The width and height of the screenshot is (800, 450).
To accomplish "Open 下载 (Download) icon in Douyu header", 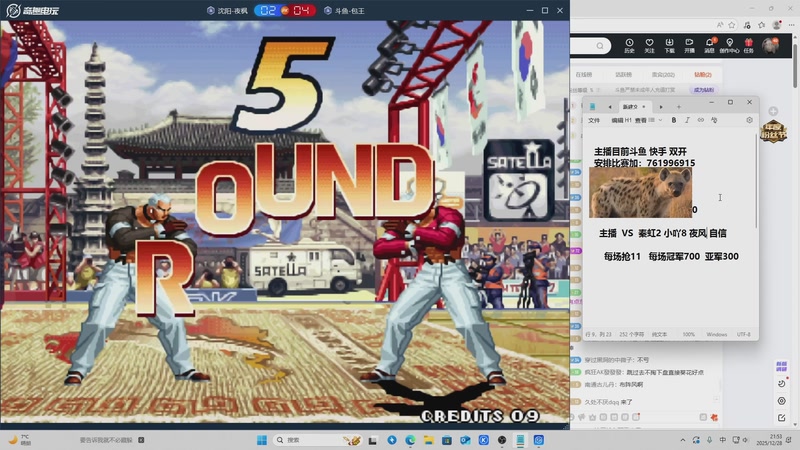I will coord(669,45).
